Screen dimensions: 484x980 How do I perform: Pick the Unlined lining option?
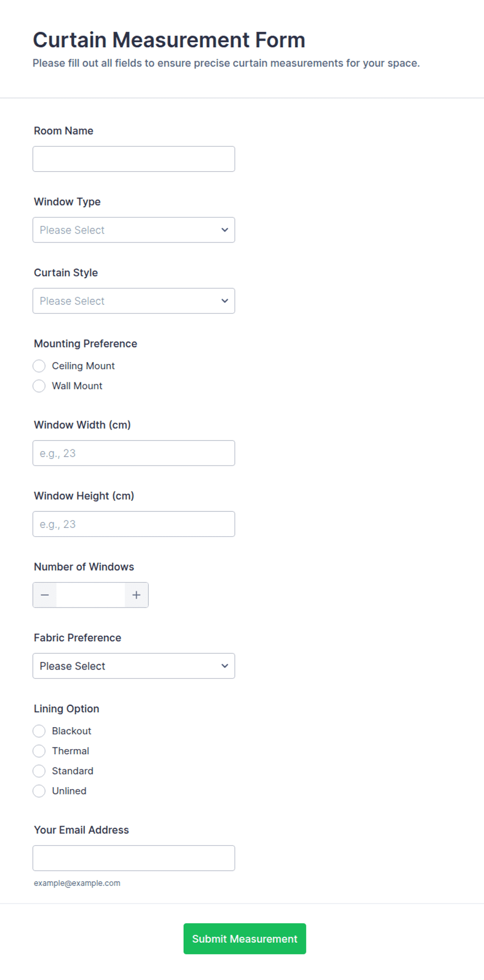click(x=39, y=791)
